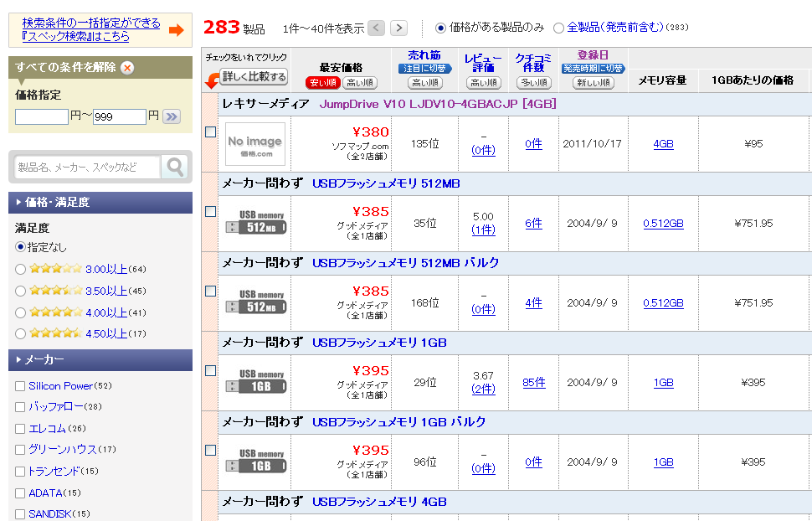Image resolution: width=812 pixels, height=521 pixels.
Task: Check the トランセンド maker filter
Action: (20, 472)
